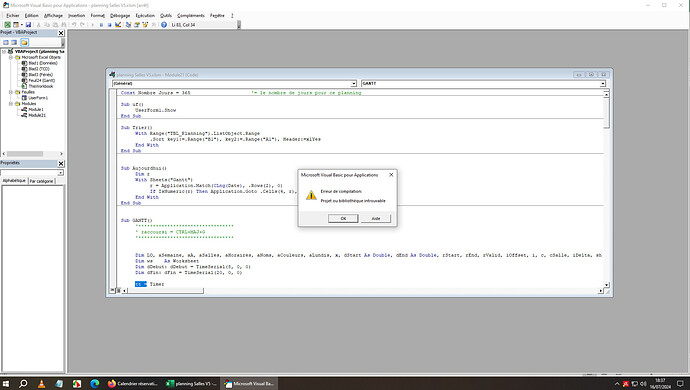690x390 pixels.
Task: Open the GANTT procedure dropdown
Action: pyautogui.click(x=483, y=83)
